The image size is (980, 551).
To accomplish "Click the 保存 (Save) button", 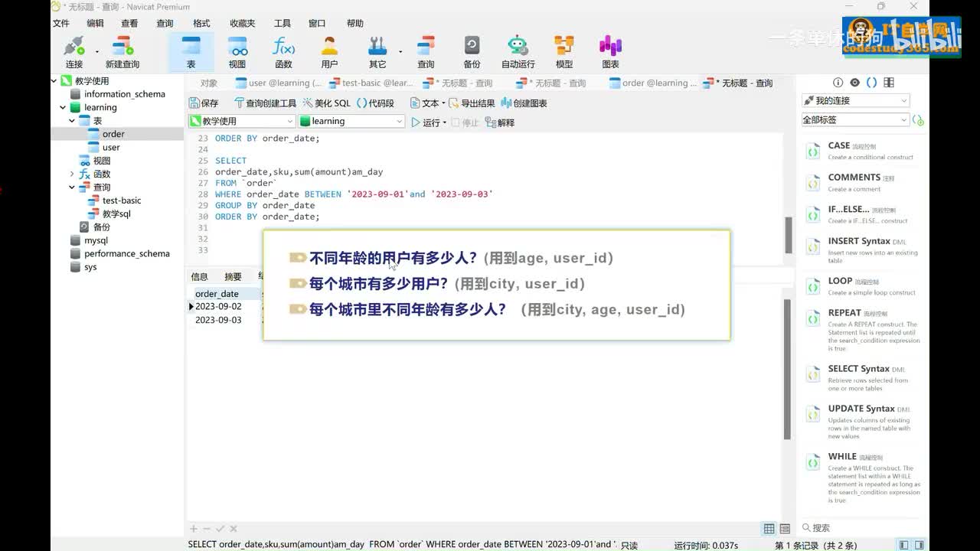I will (204, 103).
